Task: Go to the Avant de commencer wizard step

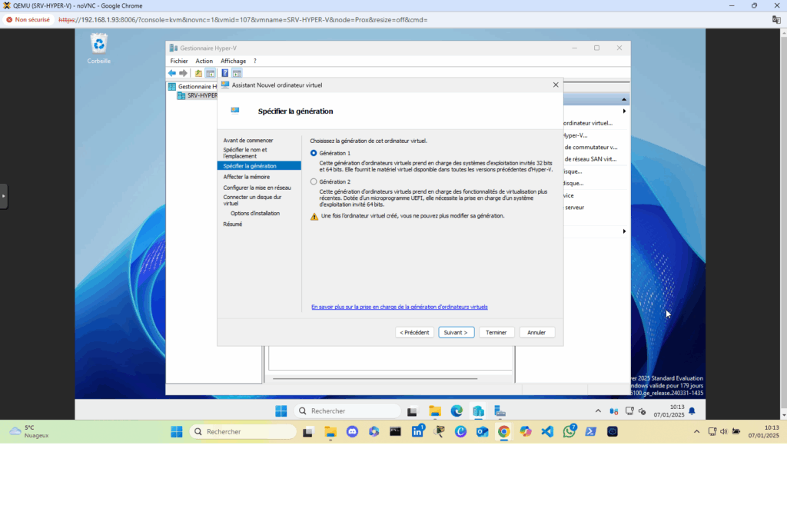Action: pyautogui.click(x=248, y=141)
